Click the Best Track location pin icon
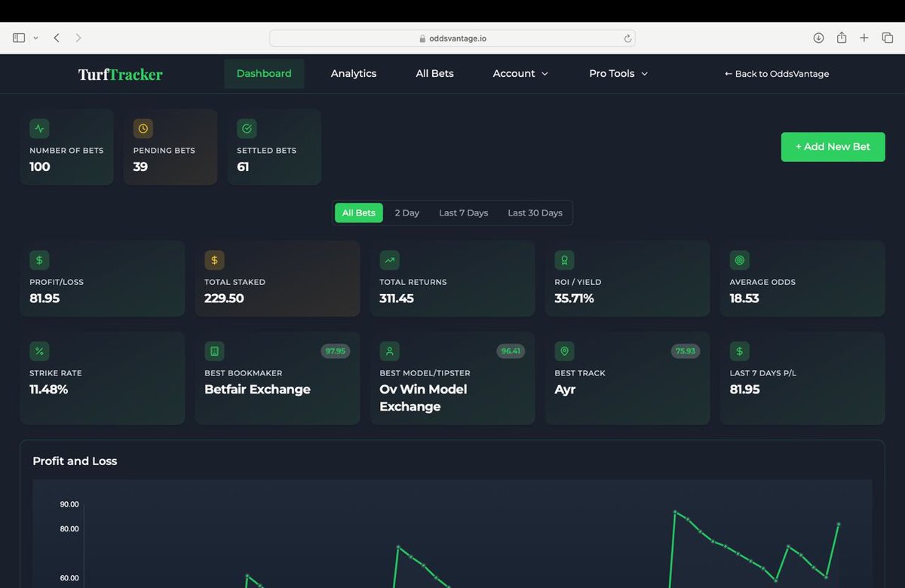The height and width of the screenshot is (588, 905). coord(564,351)
